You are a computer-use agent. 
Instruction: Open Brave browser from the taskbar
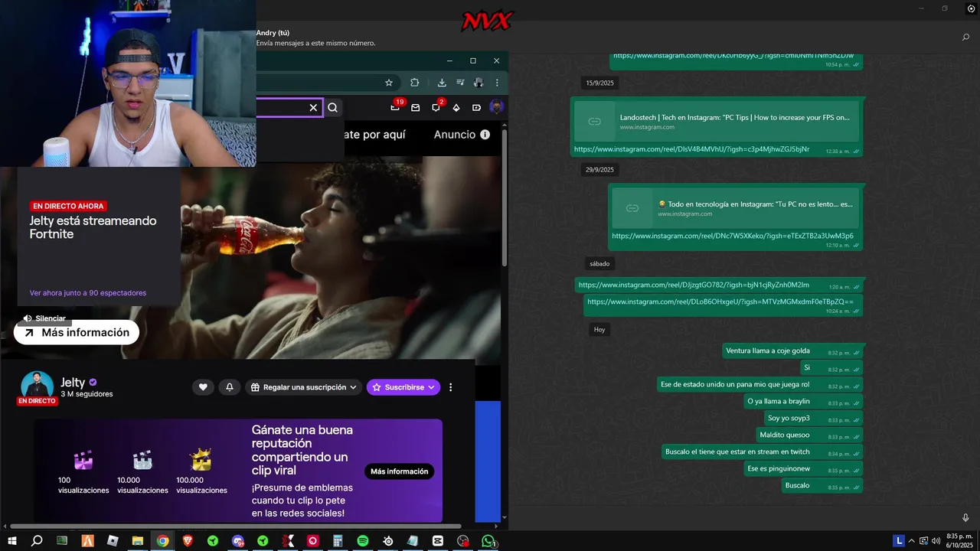click(188, 541)
